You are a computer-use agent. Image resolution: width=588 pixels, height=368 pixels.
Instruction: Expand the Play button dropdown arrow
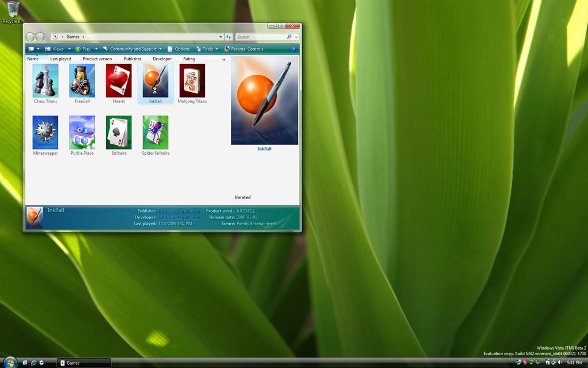click(96, 49)
